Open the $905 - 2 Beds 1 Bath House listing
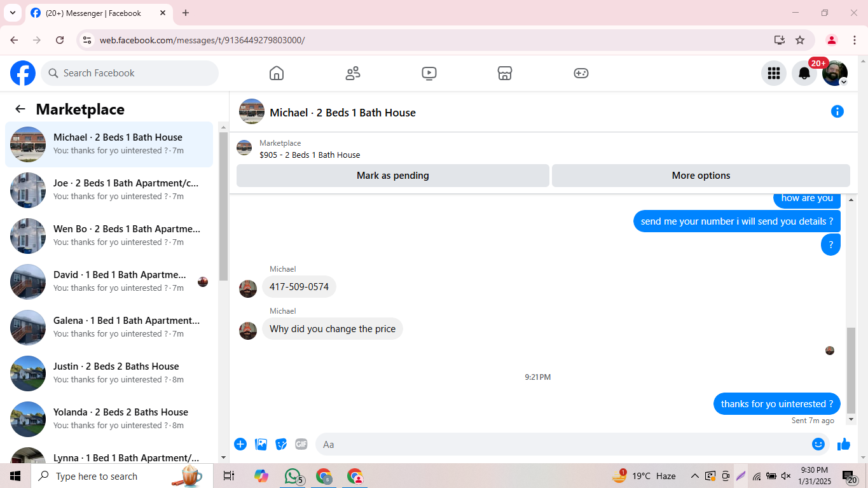Viewport: 868px width, 488px height. (x=310, y=155)
